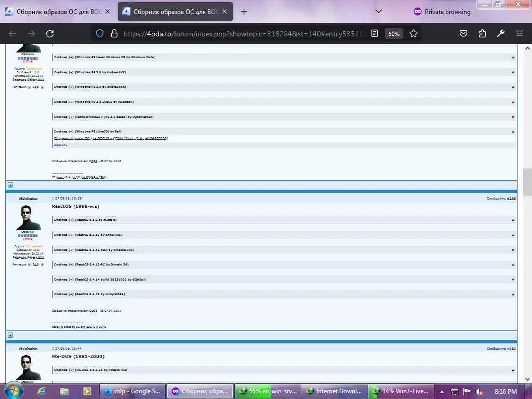Click the blue Закрыть link in the open spoiler
This screenshot has width=532, height=399.
[x=60, y=145]
